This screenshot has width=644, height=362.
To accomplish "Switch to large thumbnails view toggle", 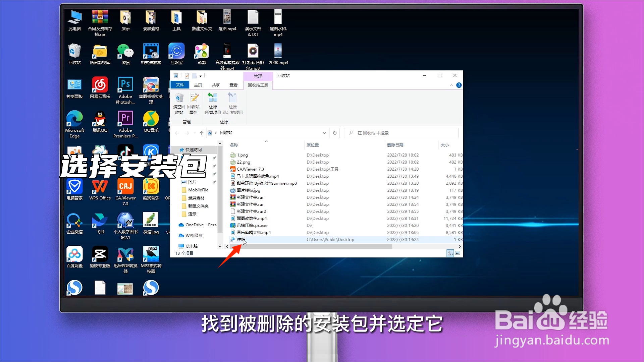I will click(x=458, y=253).
